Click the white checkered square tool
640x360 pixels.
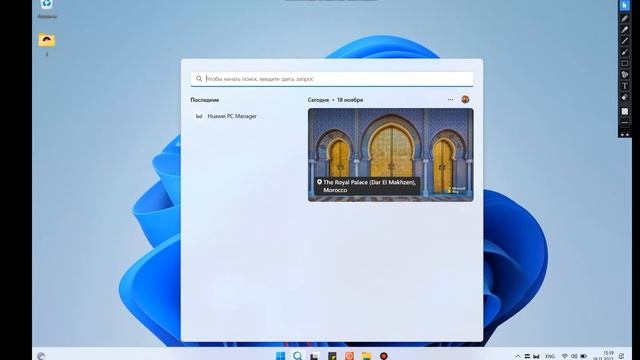(x=624, y=111)
